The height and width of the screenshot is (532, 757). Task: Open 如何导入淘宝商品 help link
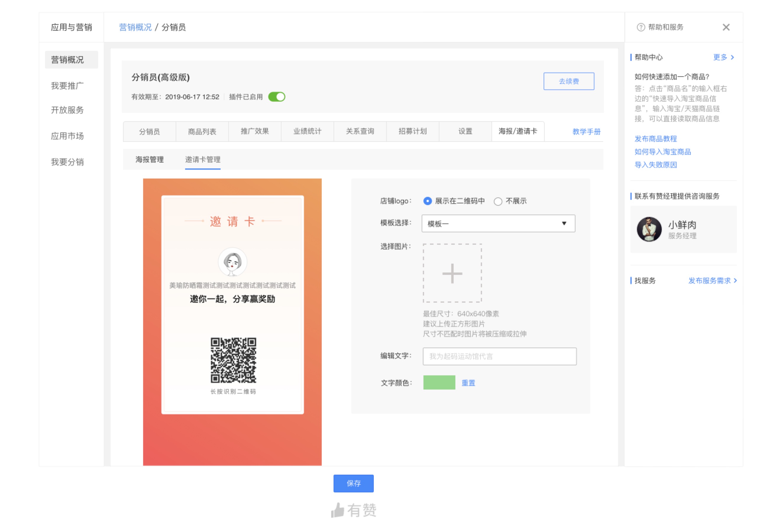pos(663,152)
